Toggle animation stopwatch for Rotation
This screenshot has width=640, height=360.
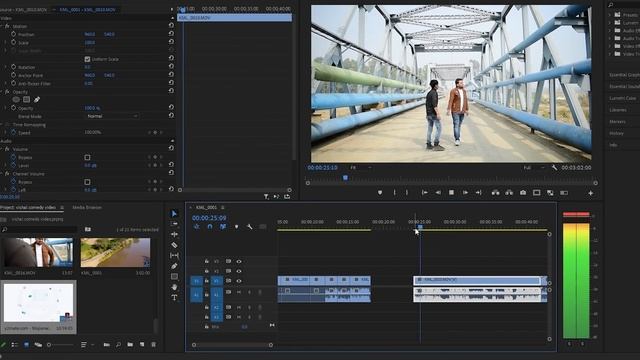(x=13, y=67)
